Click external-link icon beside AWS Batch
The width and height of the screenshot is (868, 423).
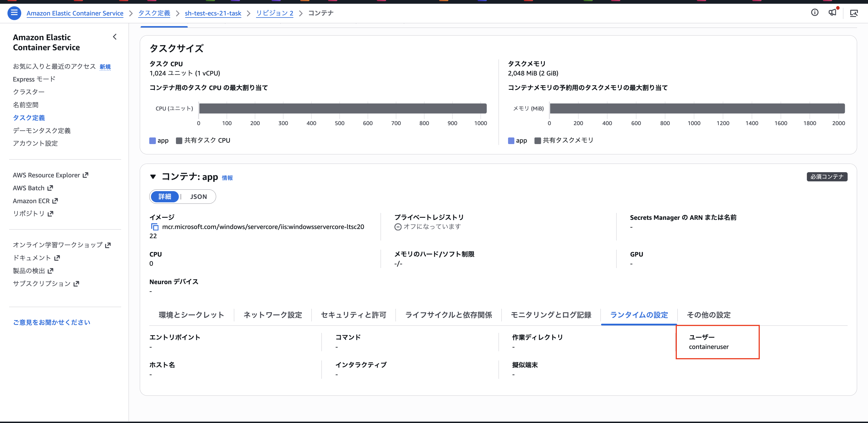click(x=50, y=188)
